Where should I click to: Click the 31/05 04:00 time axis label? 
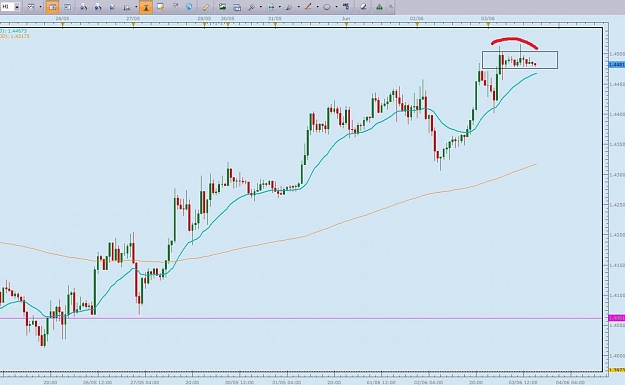click(287, 382)
